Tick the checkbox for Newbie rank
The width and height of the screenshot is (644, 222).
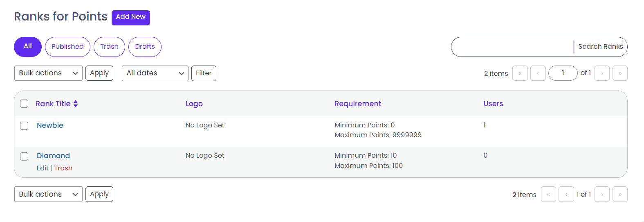click(x=24, y=126)
